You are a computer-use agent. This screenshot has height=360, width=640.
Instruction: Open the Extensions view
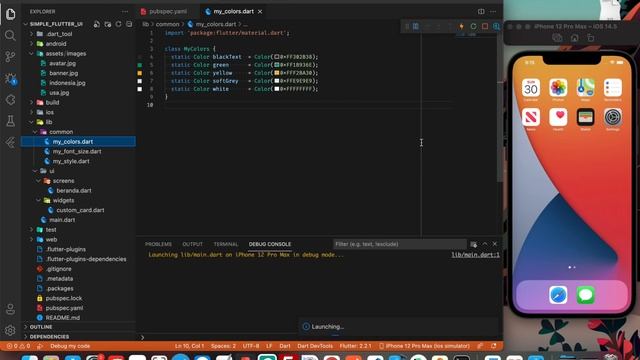(11, 100)
